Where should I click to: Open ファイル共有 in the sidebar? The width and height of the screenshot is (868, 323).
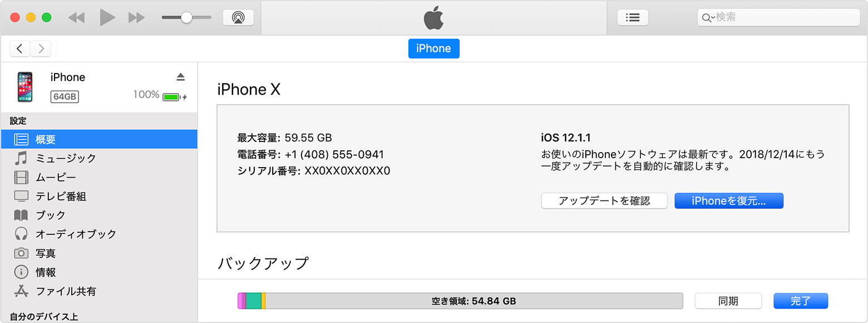[x=66, y=291]
